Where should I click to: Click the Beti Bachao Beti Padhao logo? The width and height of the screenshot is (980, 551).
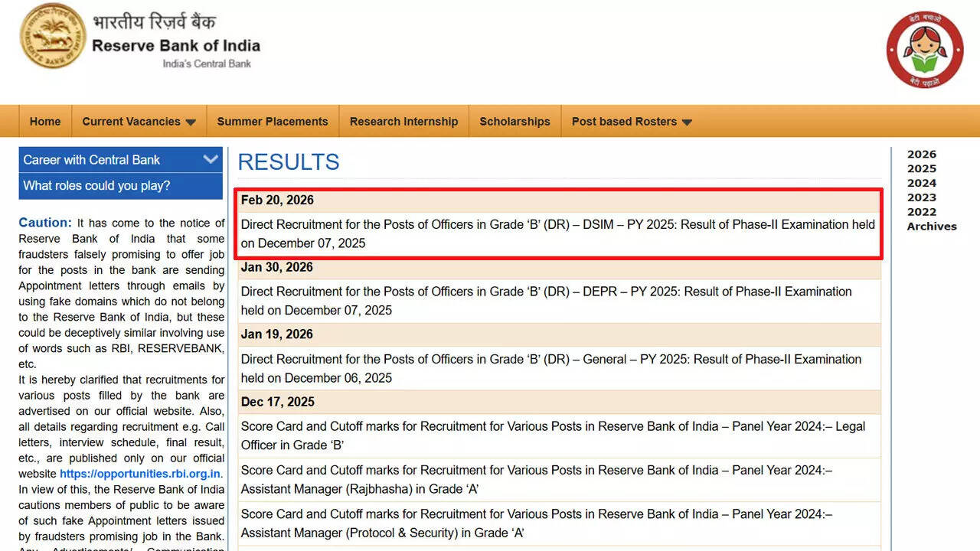pos(924,50)
